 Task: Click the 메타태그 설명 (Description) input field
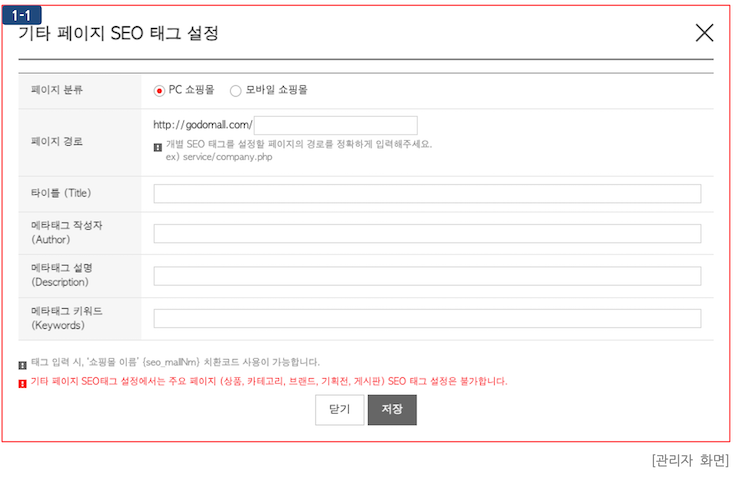pyautogui.click(x=427, y=276)
